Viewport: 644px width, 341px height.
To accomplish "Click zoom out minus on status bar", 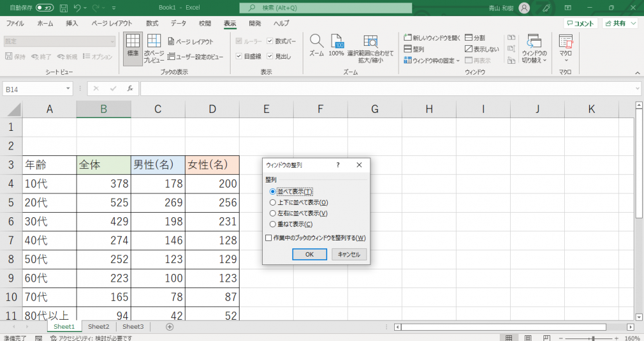I will pyautogui.click(x=561, y=338).
